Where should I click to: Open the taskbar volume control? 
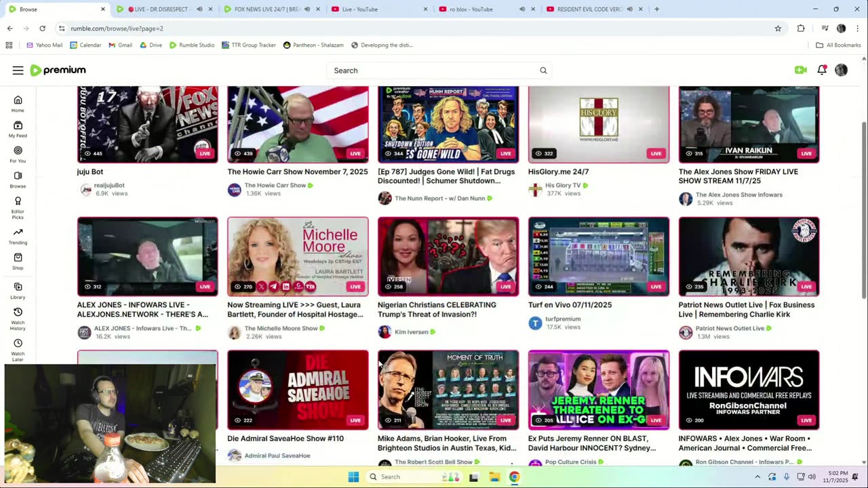[812, 477]
